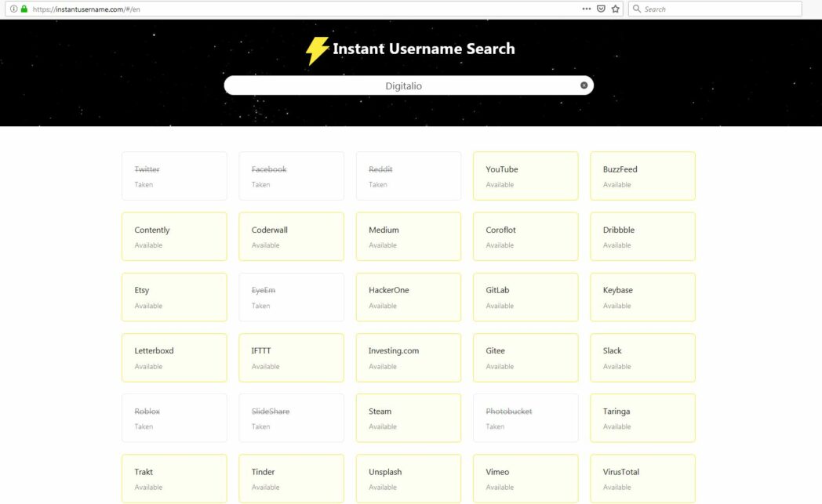
Task: Open the YouTube available card
Action: [x=526, y=176]
